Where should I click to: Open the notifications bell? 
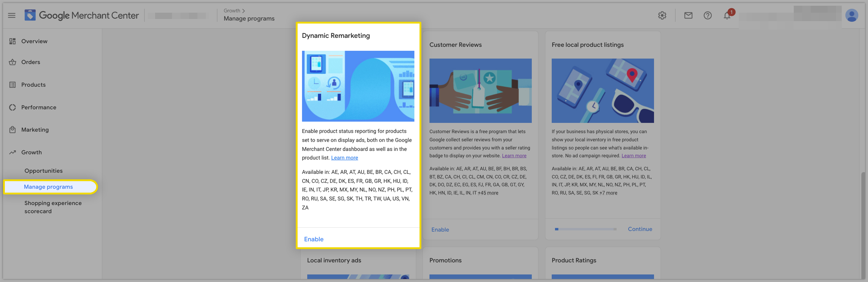click(x=727, y=15)
